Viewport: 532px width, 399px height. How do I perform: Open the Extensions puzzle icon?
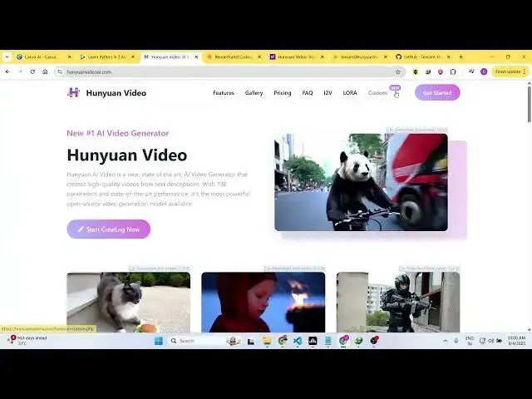453,72
